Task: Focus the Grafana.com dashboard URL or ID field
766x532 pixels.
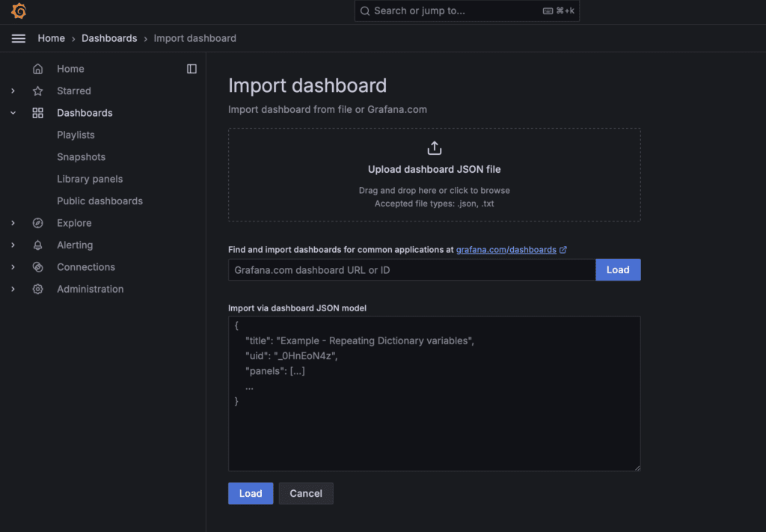Action: coord(412,269)
